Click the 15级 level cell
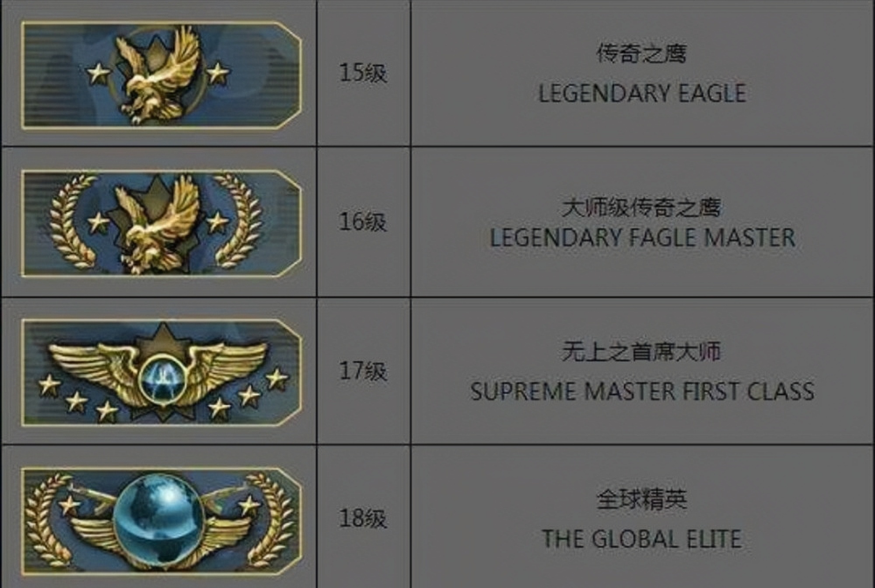Viewport: 875px width, 588px height. [363, 73]
